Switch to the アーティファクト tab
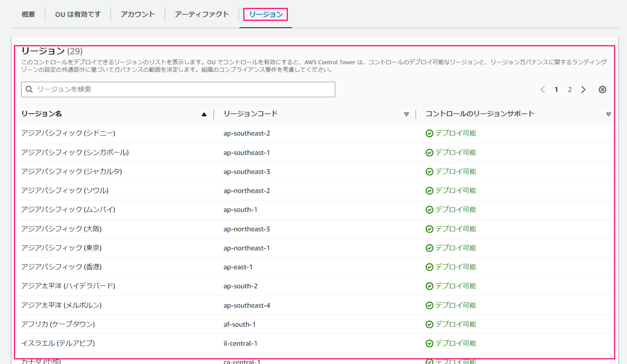This screenshot has width=627, height=364. (x=202, y=14)
